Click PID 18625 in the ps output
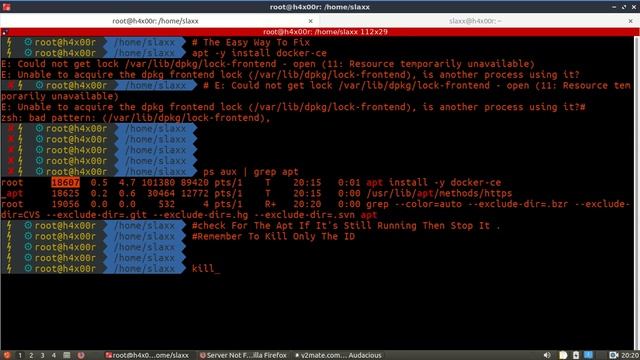Viewport: 640px width, 360px height. click(x=65, y=193)
